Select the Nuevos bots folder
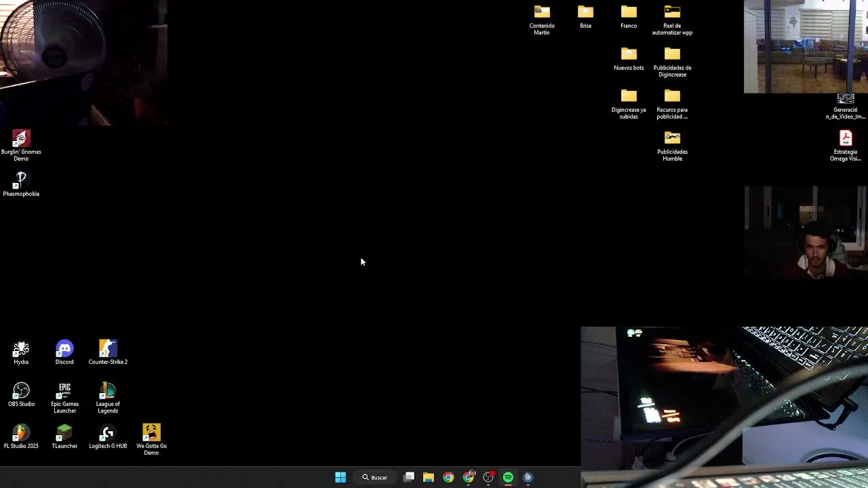Image resolution: width=868 pixels, height=488 pixels. click(x=629, y=58)
